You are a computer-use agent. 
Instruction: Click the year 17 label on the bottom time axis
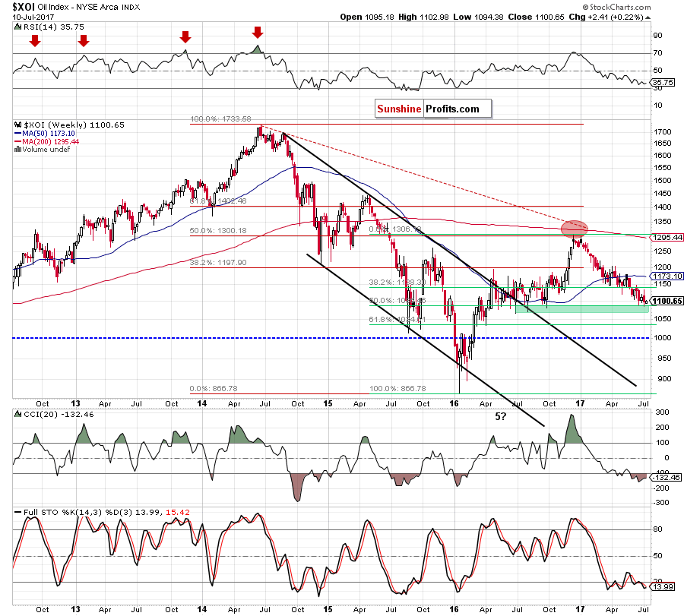point(580,609)
